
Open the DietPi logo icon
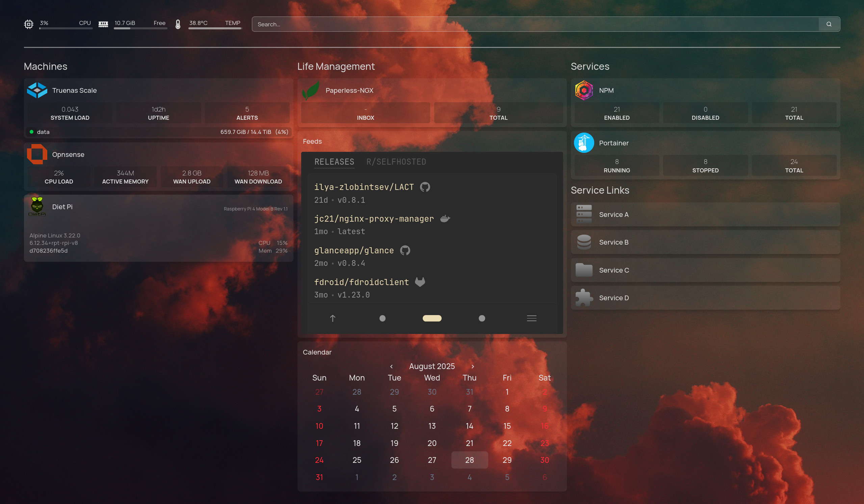coord(37,206)
